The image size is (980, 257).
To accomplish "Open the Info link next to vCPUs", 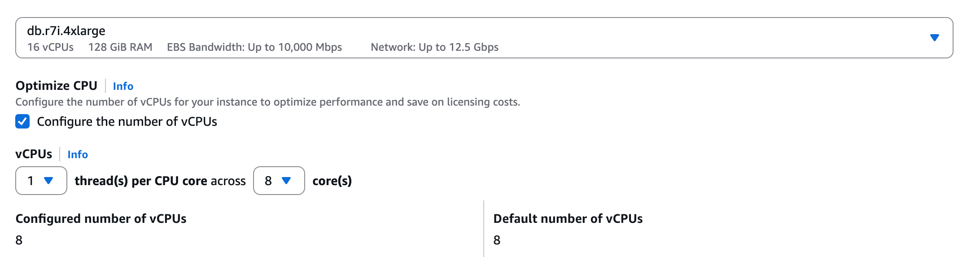I will coord(78,154).
